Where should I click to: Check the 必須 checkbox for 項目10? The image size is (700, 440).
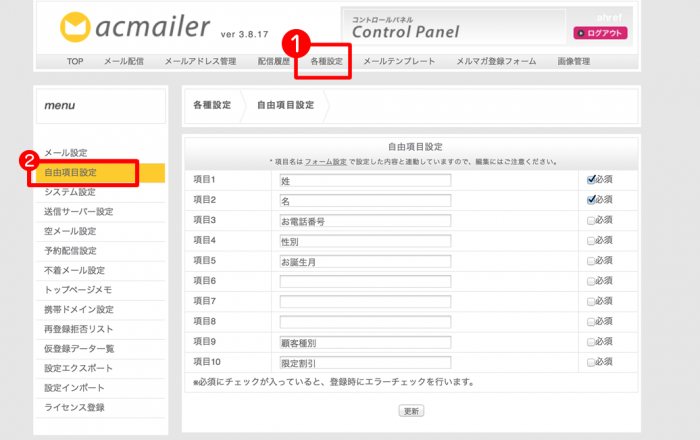tap(591, 362)
